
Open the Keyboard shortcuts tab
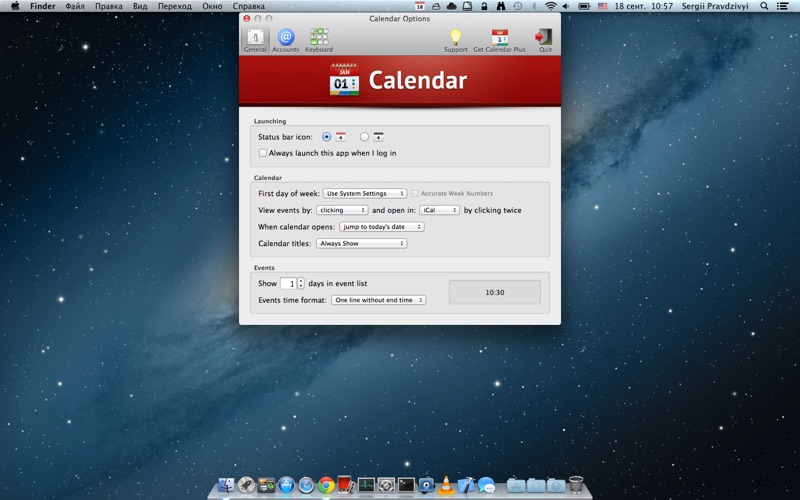319,40
